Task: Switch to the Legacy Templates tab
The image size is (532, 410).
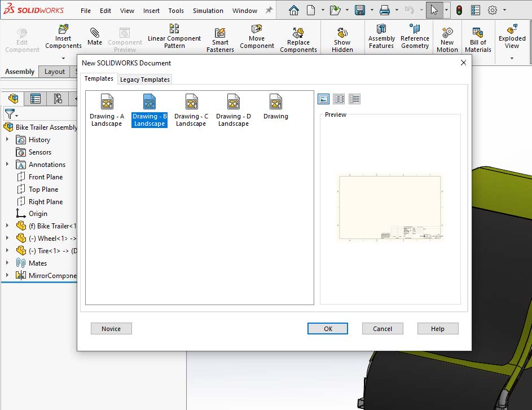Action: click(144, 79)
